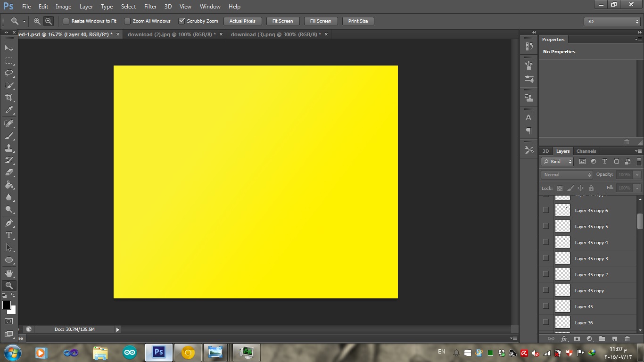Open the Layer menu

(x=86, y=7)
